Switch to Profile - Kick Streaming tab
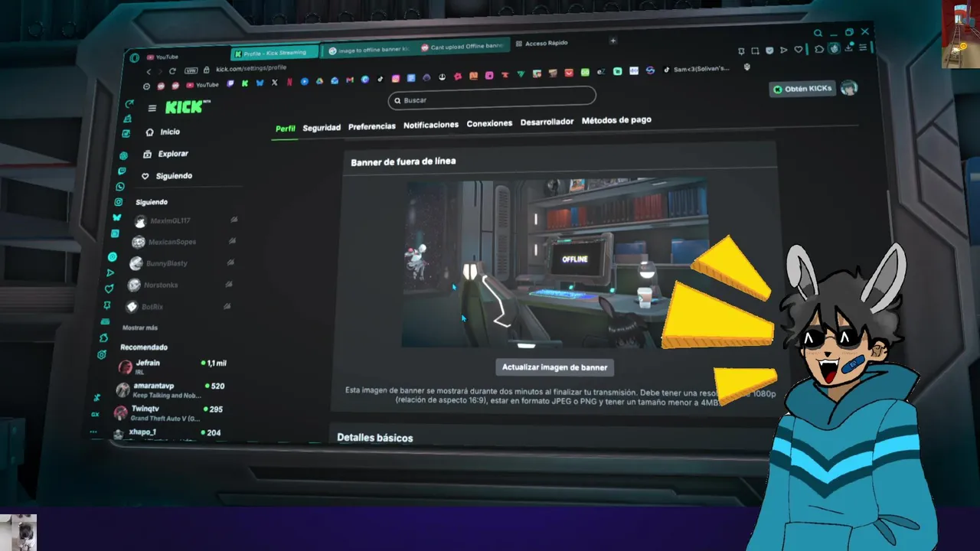Viewport: 980px width, 551px height. pos(276,53)
